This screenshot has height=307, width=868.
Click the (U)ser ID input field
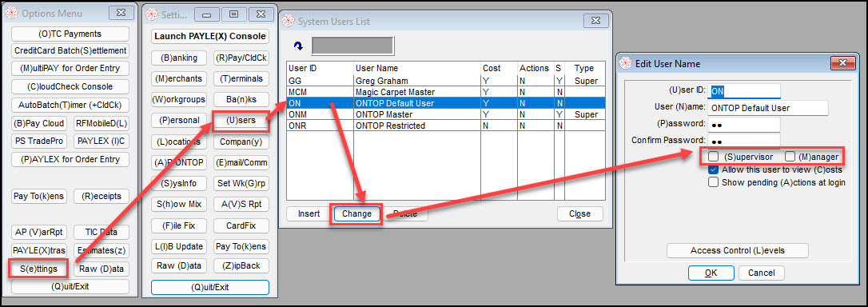pyautogui.click(x=744, y=91)
